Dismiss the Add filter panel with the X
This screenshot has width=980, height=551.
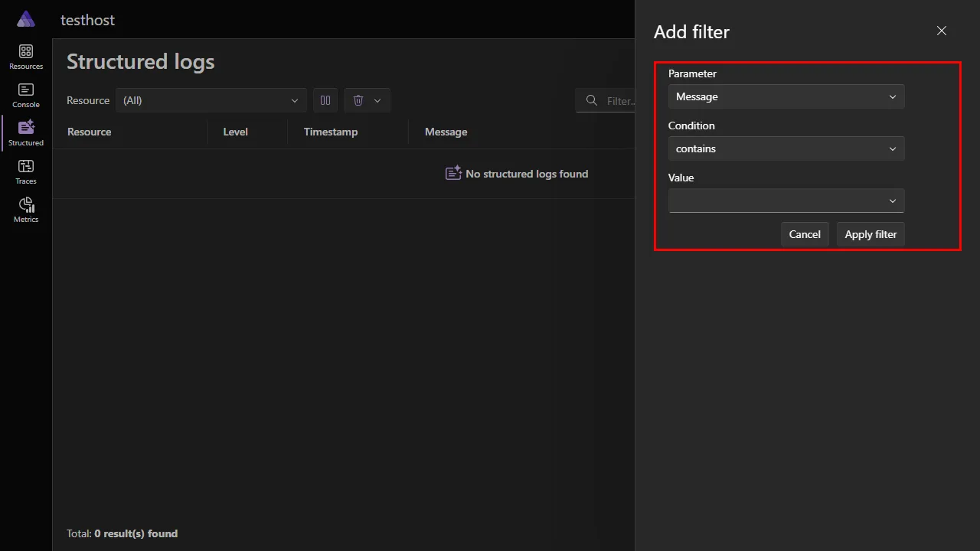pos(941,31)
